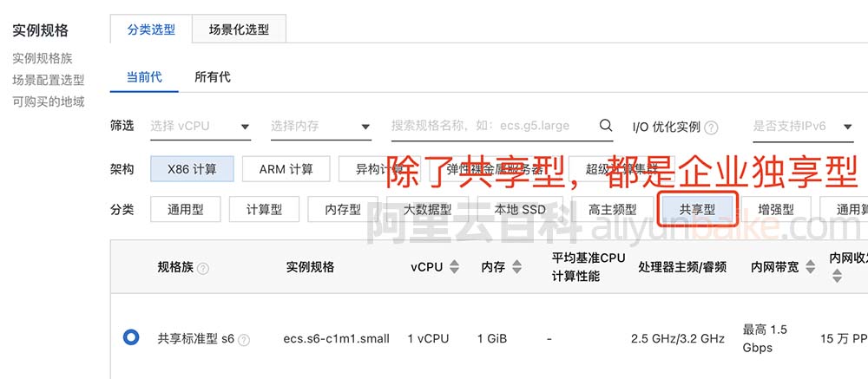Sort by 内存 column arrows

[516, 266]
